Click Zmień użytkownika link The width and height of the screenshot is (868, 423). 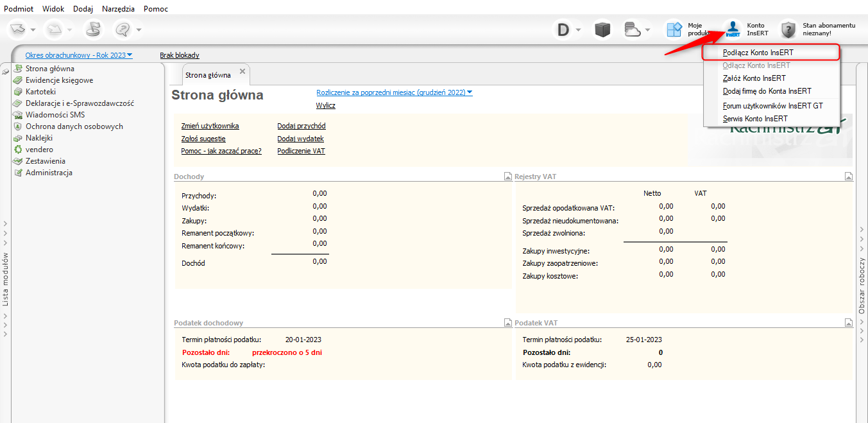[210, 126]
